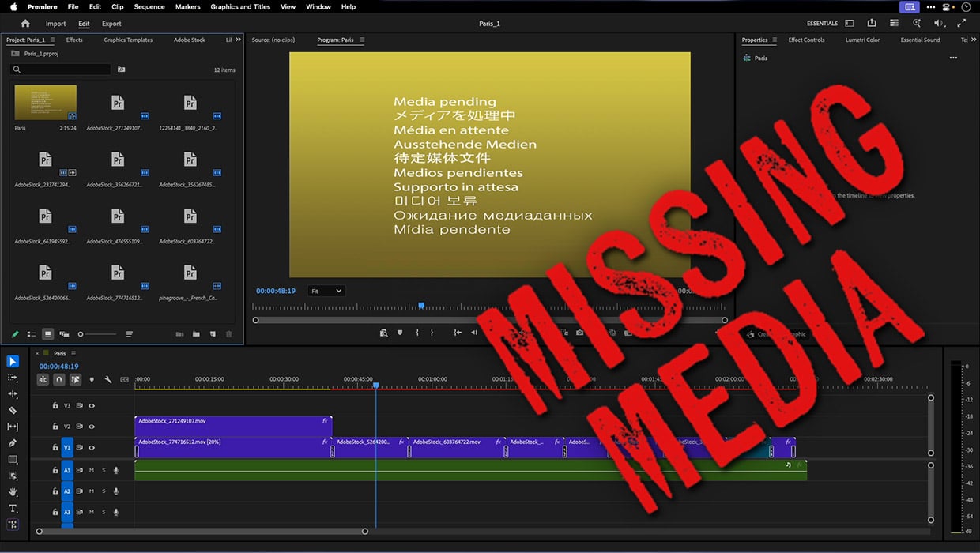The image size is (980, 553).
Task: Select the Track Select Forward tool
Action: click(13, 378)
